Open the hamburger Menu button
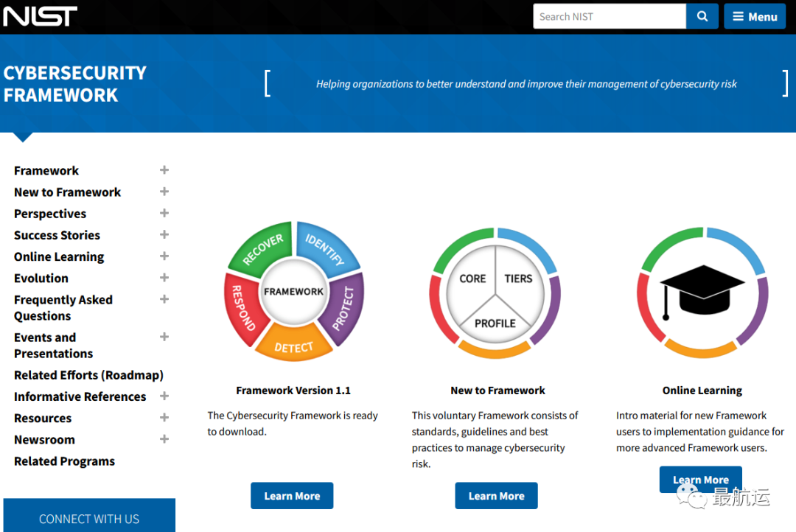This screenshot has width=796, height=532. 755,16
